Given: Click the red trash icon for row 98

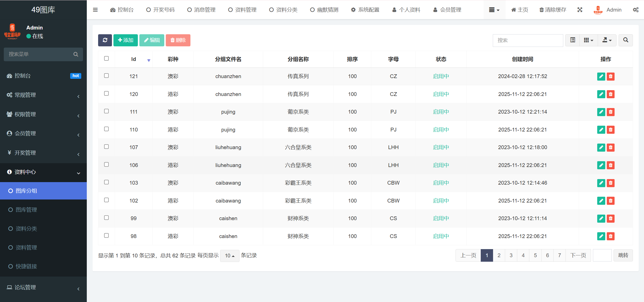Looking at the screenshot, I should click(611, 236).
